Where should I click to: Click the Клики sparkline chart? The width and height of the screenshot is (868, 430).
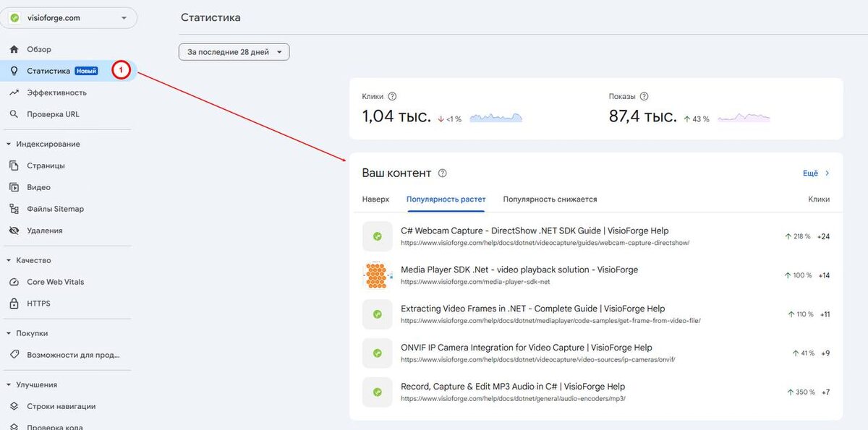pyautogui.click(x=495, y=118)
